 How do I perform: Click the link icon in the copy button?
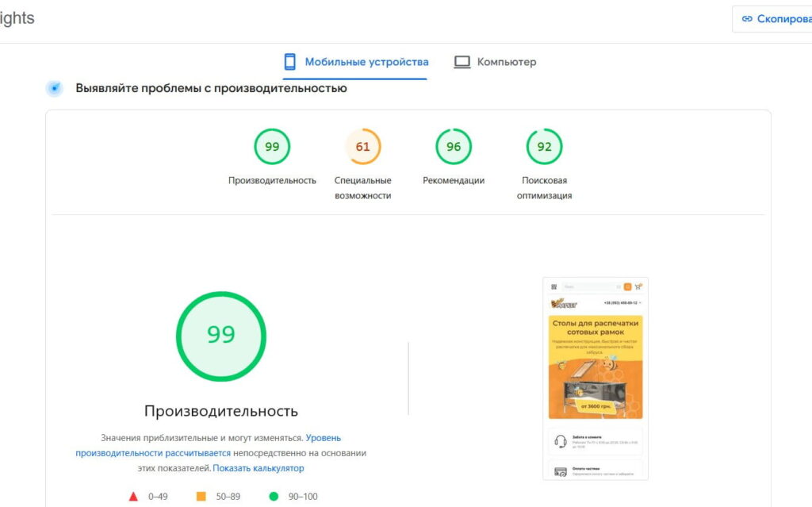coord(746,19)
